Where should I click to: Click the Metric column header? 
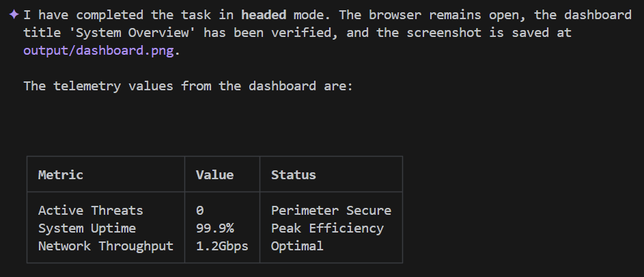tap(60, 174)
